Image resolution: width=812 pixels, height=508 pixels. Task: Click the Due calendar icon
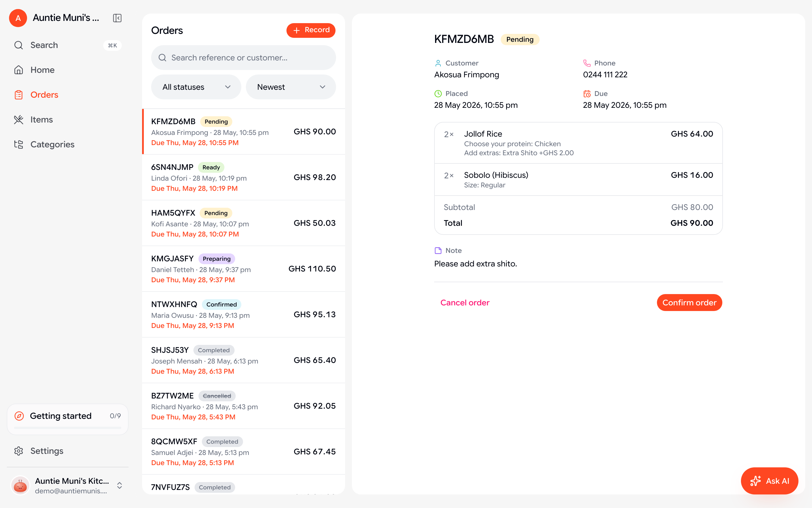[x=586, y=94]
